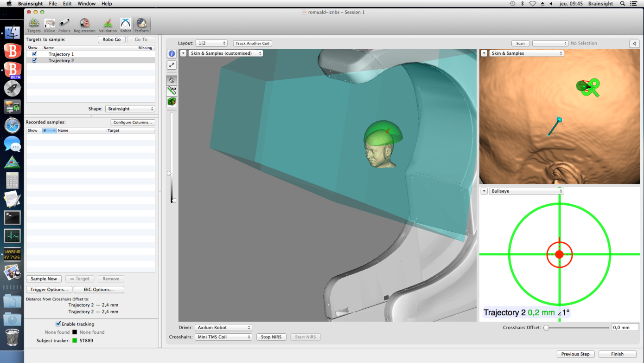Viewport: 644px width, 363px height.
Task: Click the vertical slider beside 3D view
Action: click(172, 158)
